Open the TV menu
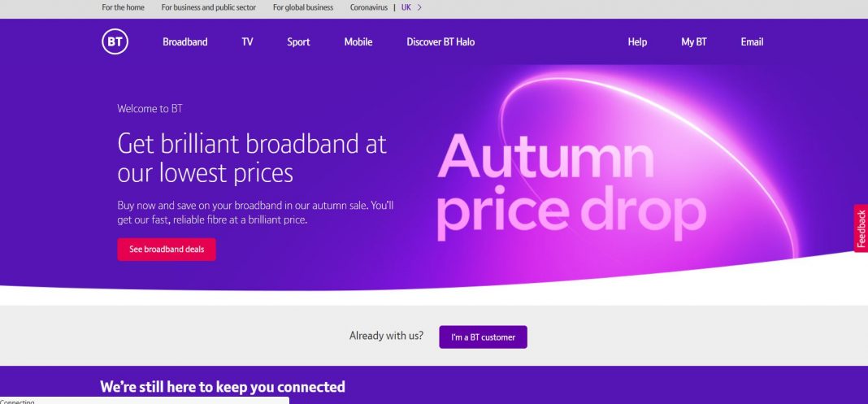 coord(247,42)
